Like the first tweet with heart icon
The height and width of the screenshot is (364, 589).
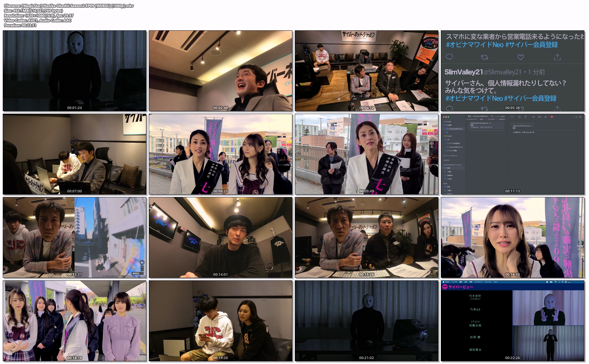[521, 57]
